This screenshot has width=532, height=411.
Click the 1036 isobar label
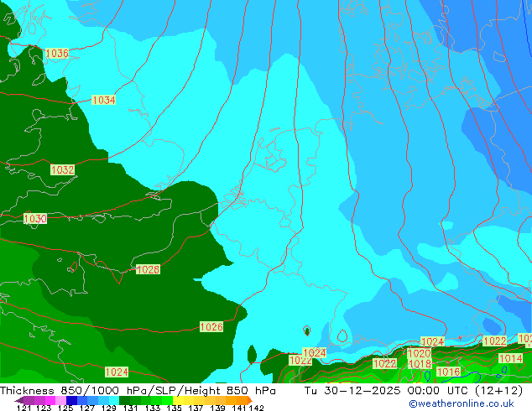pyautogui.click(x=57, y=53)
